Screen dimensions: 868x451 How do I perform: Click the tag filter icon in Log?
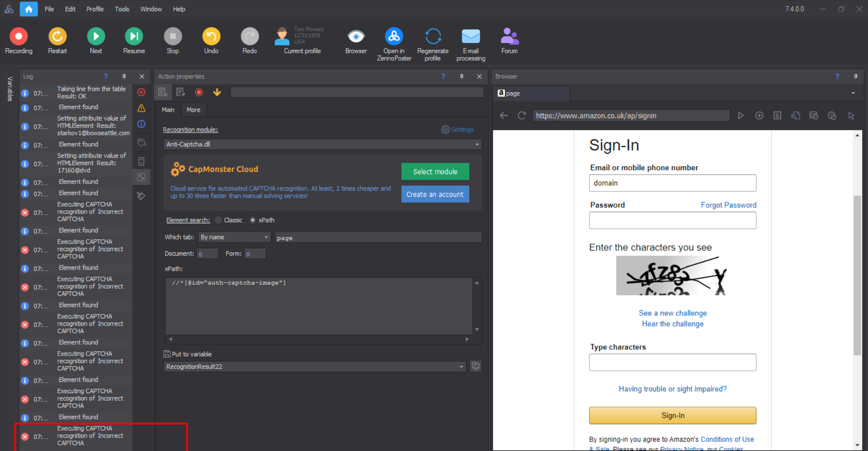pyautogui.click(x=142, y=142)
